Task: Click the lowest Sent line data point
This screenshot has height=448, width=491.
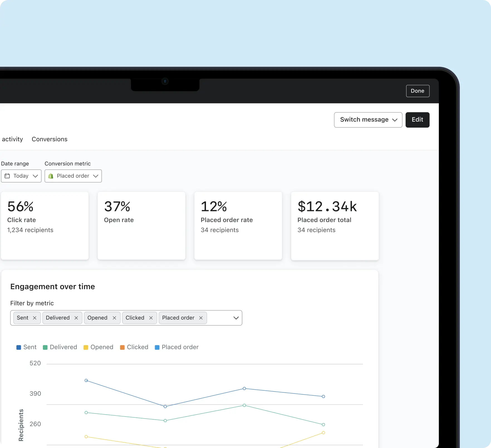Action: click(165, 407)
